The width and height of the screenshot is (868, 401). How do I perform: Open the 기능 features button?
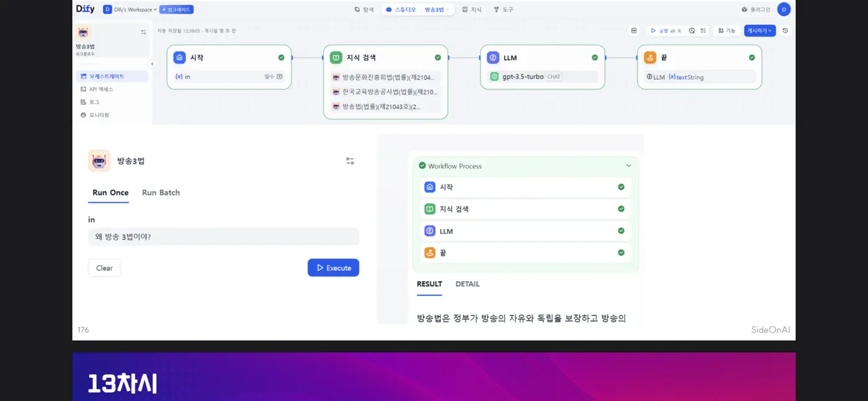click(x=727, y=30)
